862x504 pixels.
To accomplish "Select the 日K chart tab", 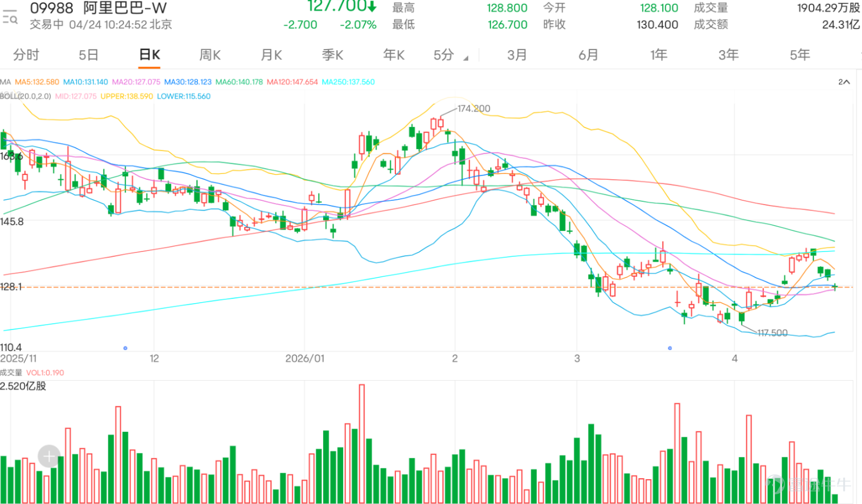I will (x=149, y=55).
